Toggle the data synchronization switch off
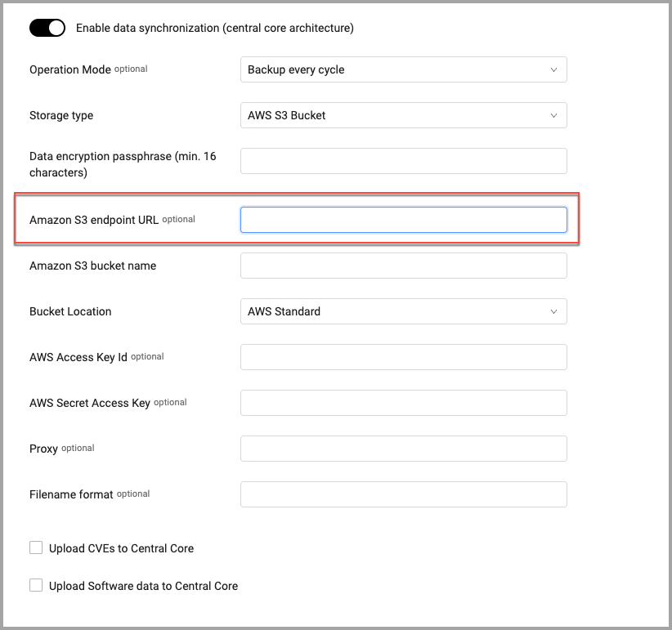The width and height of the screenshot is (672, 630). (47, 28)
